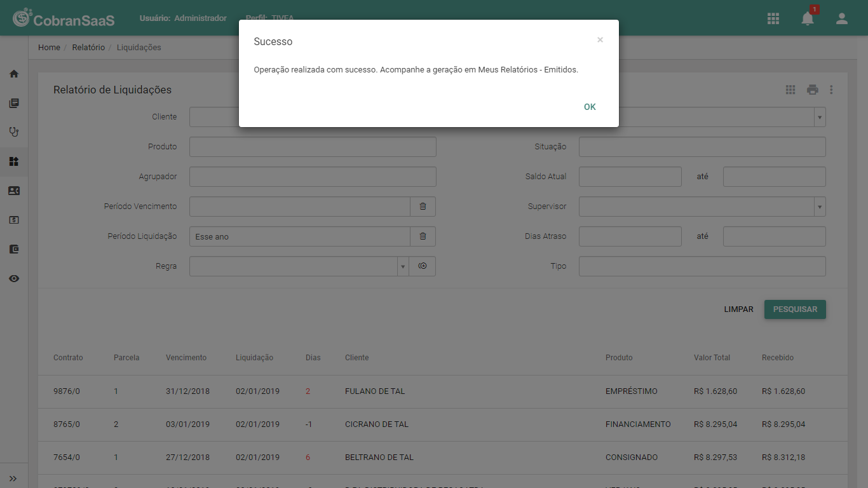Expand the Regra dropdown arrow

[403, 266]
